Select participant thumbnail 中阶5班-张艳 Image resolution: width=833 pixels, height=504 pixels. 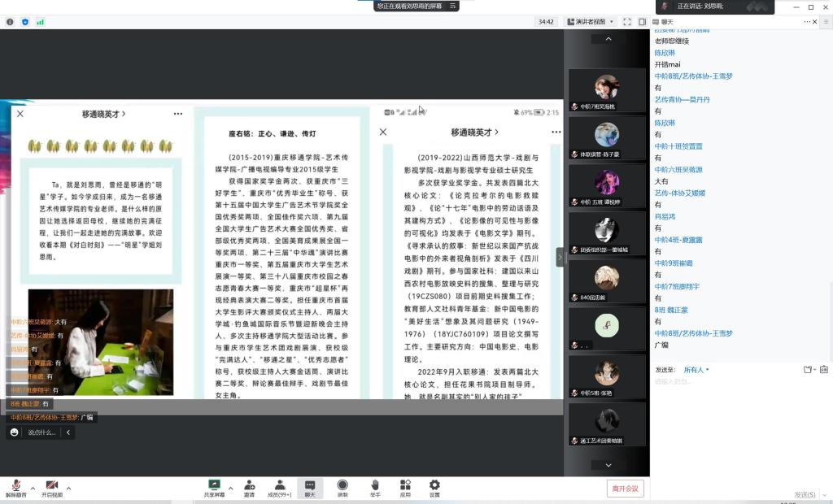607,377
